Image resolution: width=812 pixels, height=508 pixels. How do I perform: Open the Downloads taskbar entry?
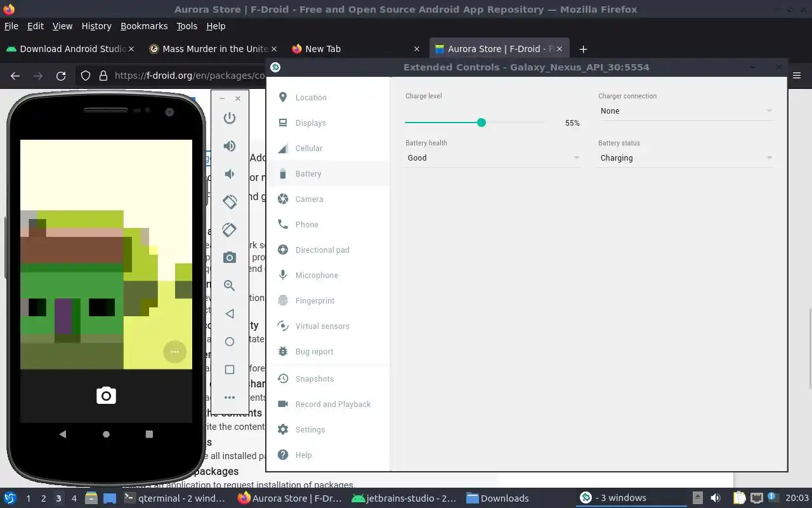pyautogui.click(x=498, y=498)
